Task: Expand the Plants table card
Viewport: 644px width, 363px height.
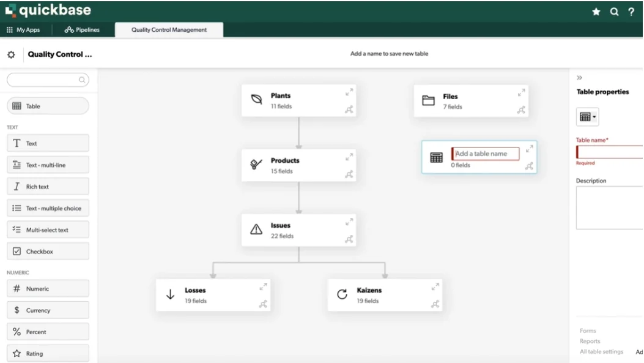Action: (x=349, y=92)
